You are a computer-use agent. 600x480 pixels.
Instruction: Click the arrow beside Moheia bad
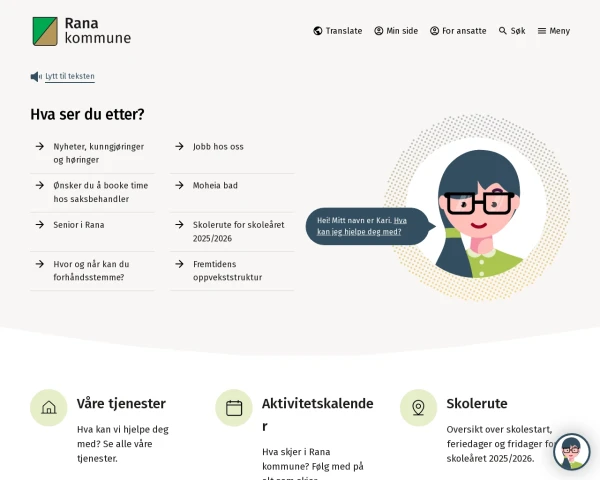coord(179,185)
